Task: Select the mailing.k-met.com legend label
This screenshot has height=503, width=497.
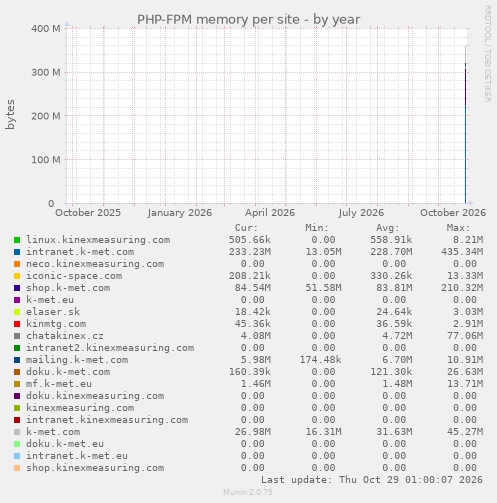Action: click(77, 360)
